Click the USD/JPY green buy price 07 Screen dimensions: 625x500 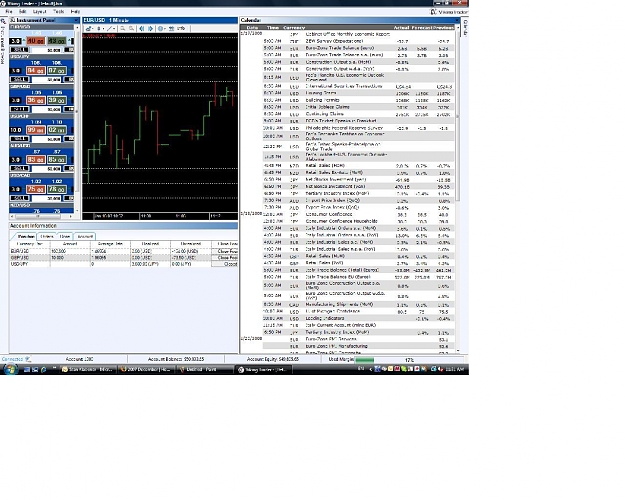pyautogui.click(x=57, y=71)
